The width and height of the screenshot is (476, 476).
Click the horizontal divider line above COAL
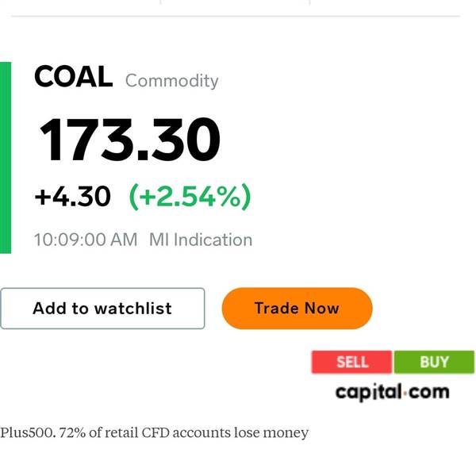pos(236,16)
